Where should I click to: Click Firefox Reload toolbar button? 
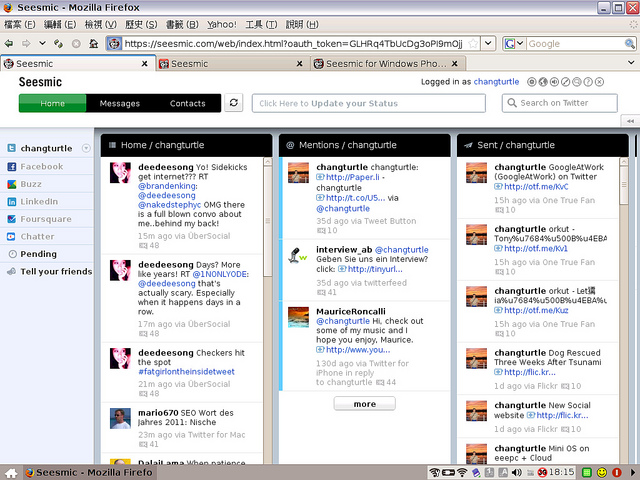pos(58,43)
